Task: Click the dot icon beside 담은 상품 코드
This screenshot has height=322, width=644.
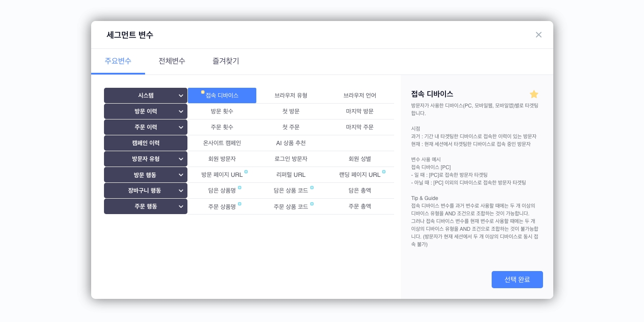Action: pos(312,188)
